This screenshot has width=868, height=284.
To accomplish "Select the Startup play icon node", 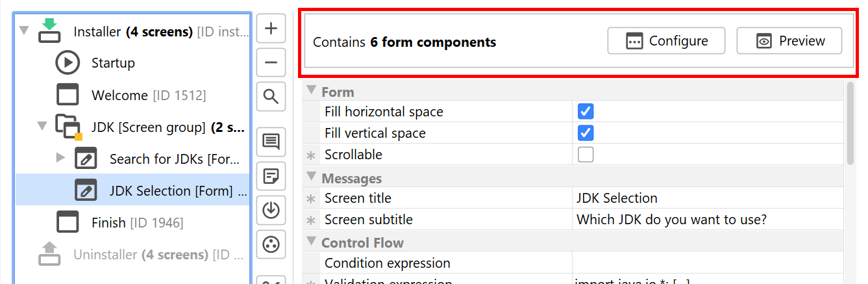I will (68, 63).
